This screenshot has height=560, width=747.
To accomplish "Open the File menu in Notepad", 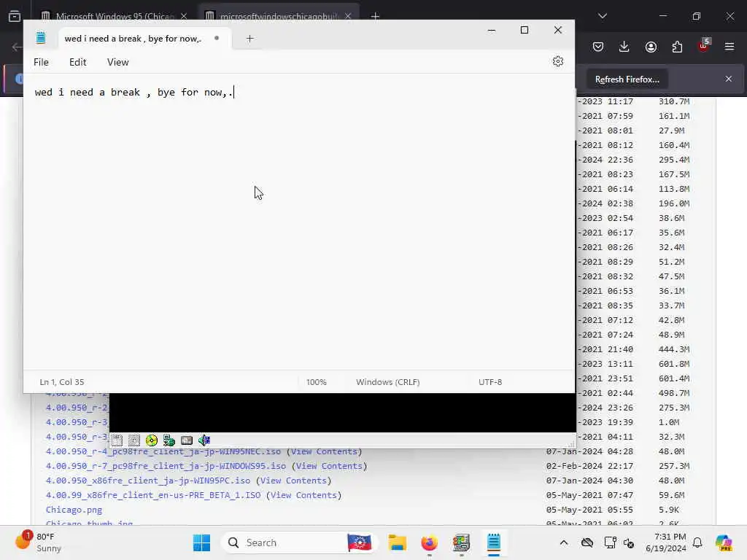I will click(x=41, y=62).
